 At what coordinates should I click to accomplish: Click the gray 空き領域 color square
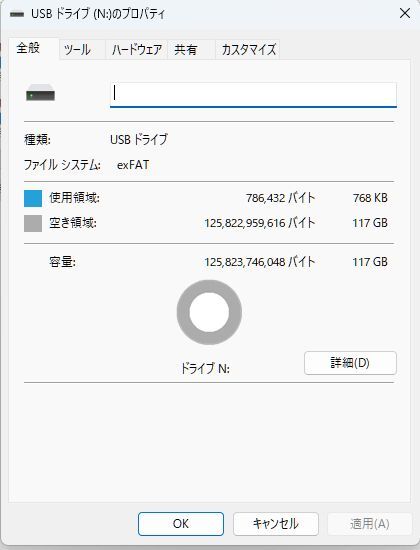[x=33, y=223]
